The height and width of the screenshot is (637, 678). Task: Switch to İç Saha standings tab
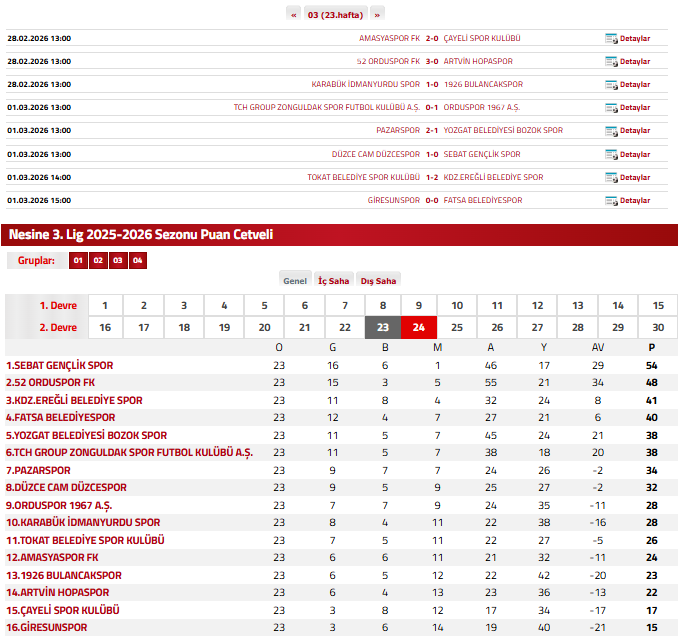333,280
